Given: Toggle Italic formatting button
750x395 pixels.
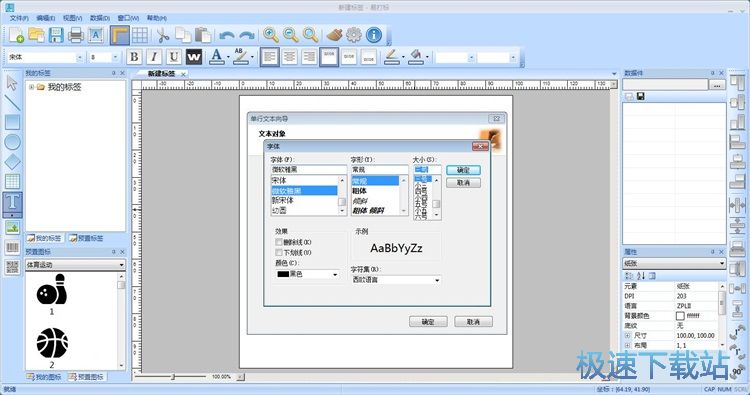Looking at the screenshot, I should pos(154,57).
